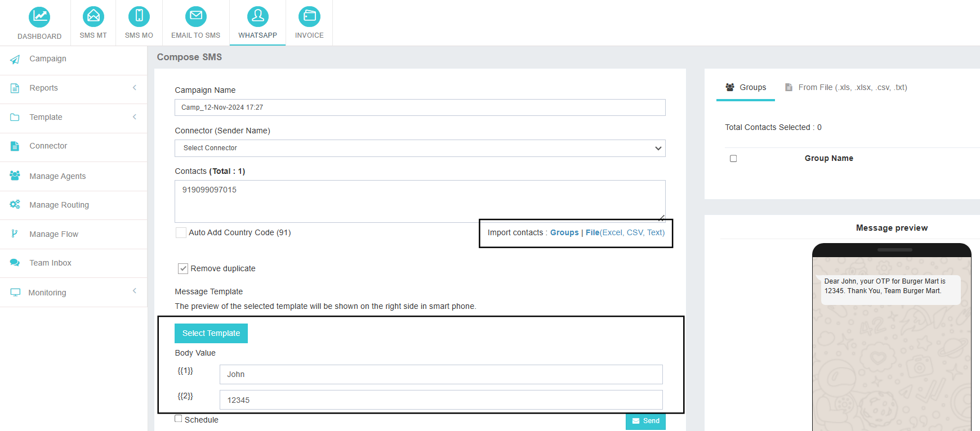
Task: Click the Send button
Action: tap(645, 421)
